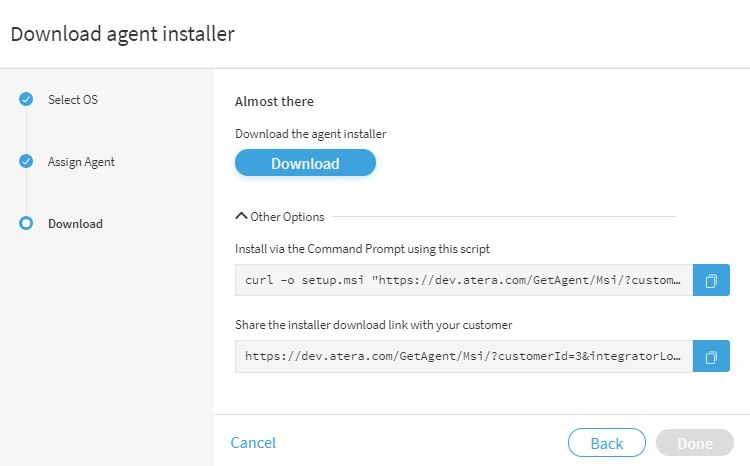750x466 pixels.
Task: Toggle the Other Options section label
Action: (287, 217)
